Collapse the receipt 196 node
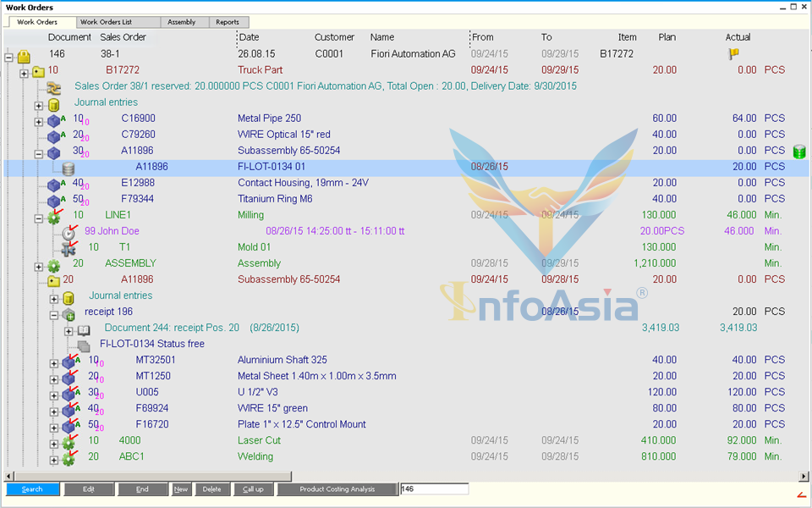 point(54,315)
